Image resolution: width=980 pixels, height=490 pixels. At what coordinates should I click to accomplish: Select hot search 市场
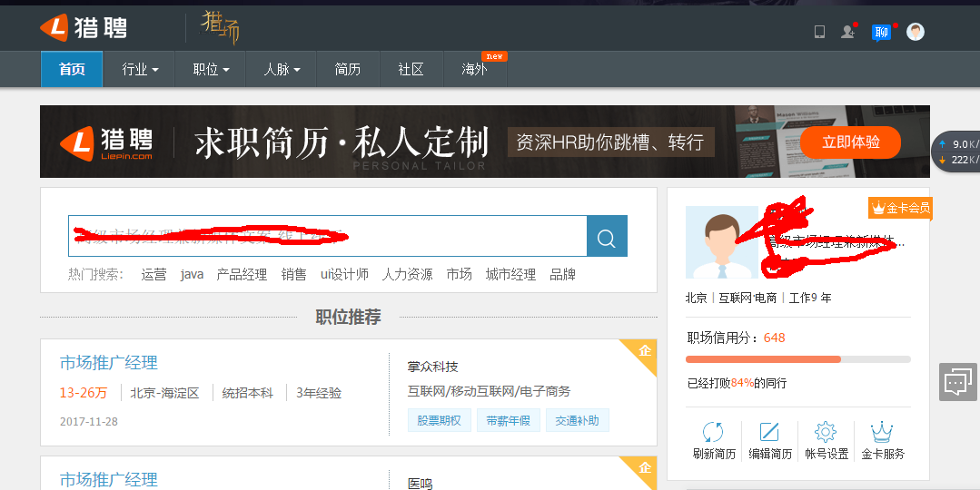click(x=460, y=275)
